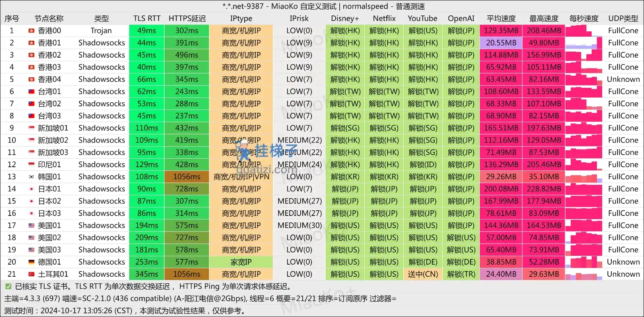
Task: Click the 228.82MB max speed cell
Action: tap(544, 189)
